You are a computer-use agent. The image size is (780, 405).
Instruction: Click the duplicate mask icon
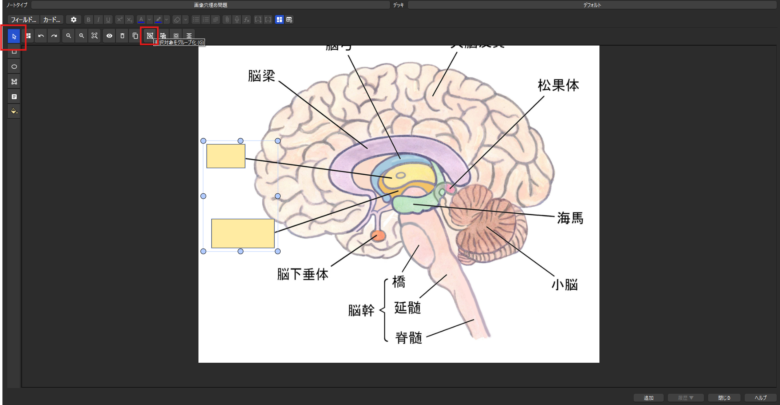tap(135, 36)
